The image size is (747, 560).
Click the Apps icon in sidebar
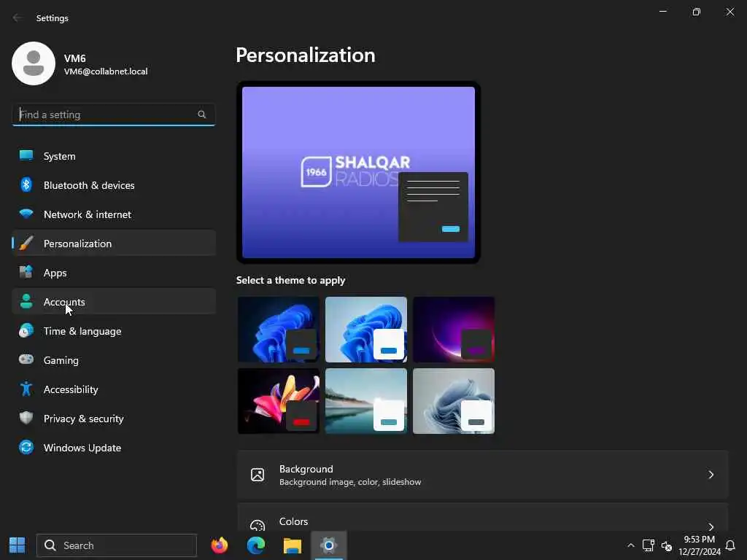[26, 273]
